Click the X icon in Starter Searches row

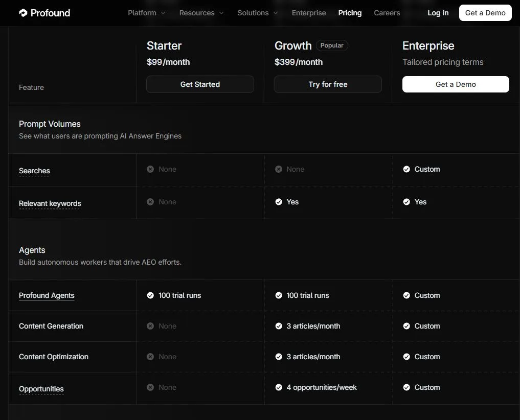pos(150,169)
